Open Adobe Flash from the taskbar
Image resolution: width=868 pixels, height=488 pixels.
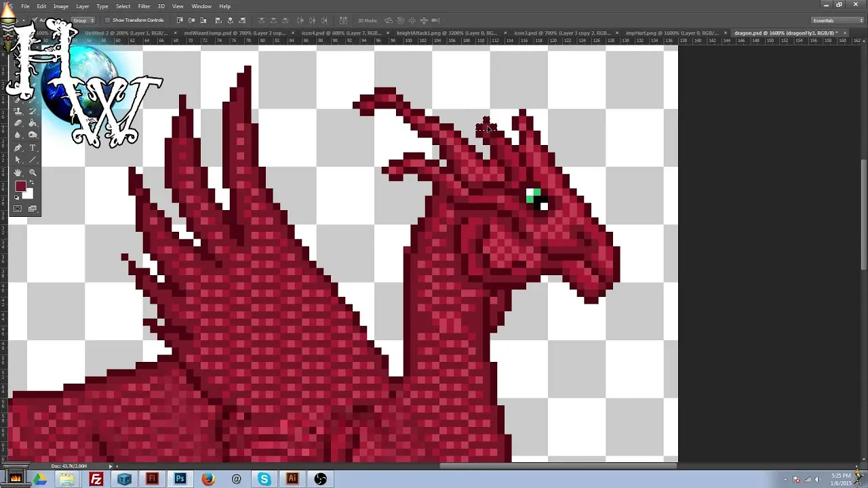[152, 479]
